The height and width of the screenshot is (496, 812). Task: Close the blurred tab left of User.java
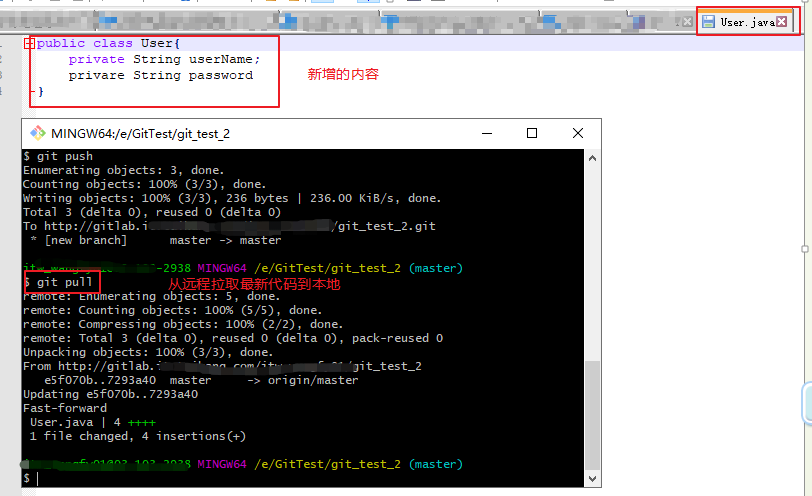[x=687, y=22]
